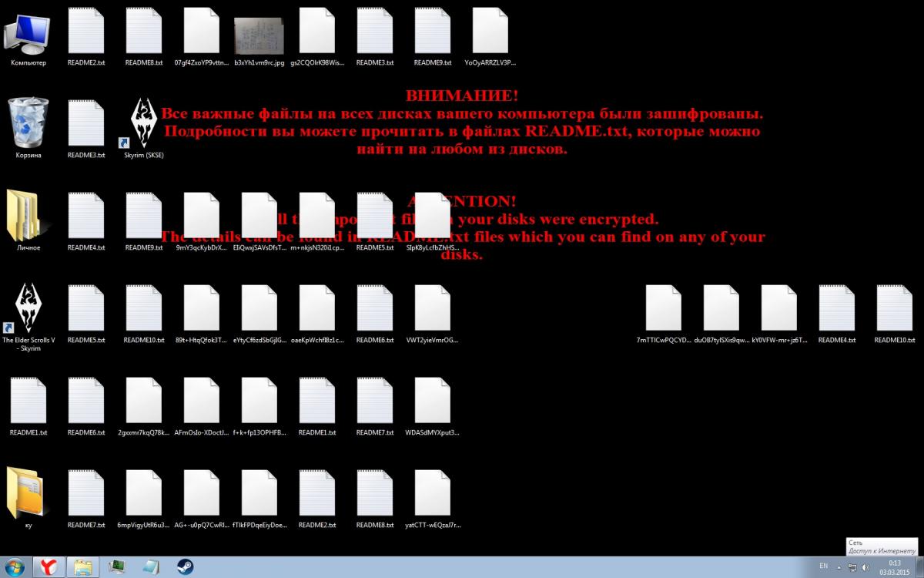Open the network tray icon
Viewport: 924px width, 578px height.
852,567
